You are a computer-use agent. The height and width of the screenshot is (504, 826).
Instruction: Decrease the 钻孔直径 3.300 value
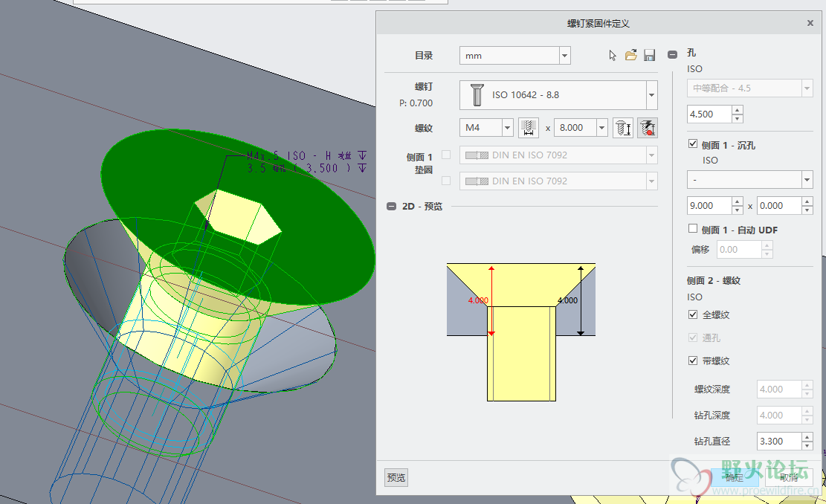click(807, 445)
